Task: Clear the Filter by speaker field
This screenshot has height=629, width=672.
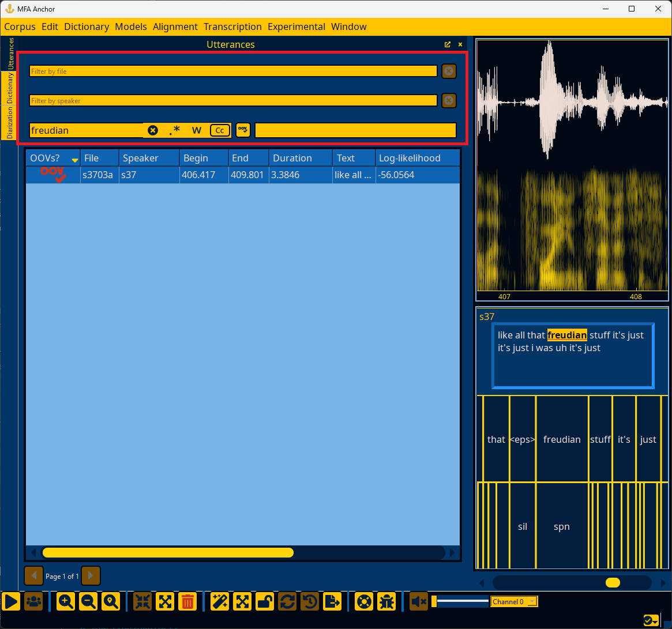Action: (x=449, y=101)
